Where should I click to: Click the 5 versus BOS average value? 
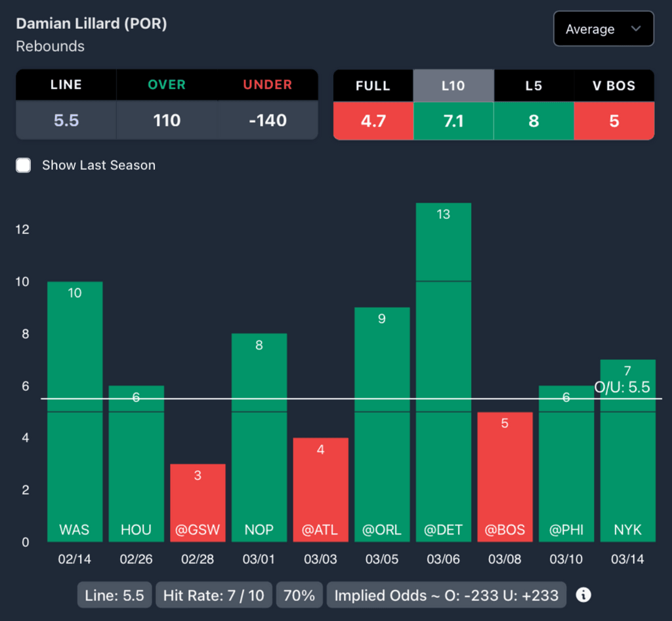coord(614,121)
